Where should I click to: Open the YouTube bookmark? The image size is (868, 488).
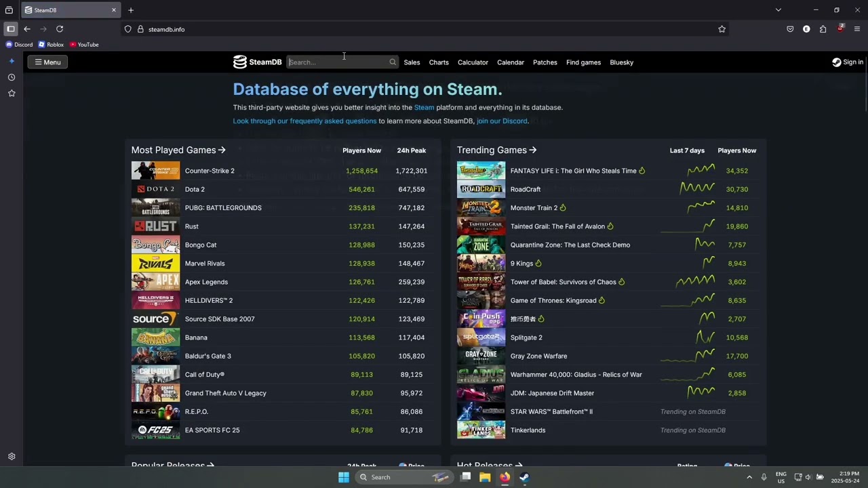(x=84, y=45)
